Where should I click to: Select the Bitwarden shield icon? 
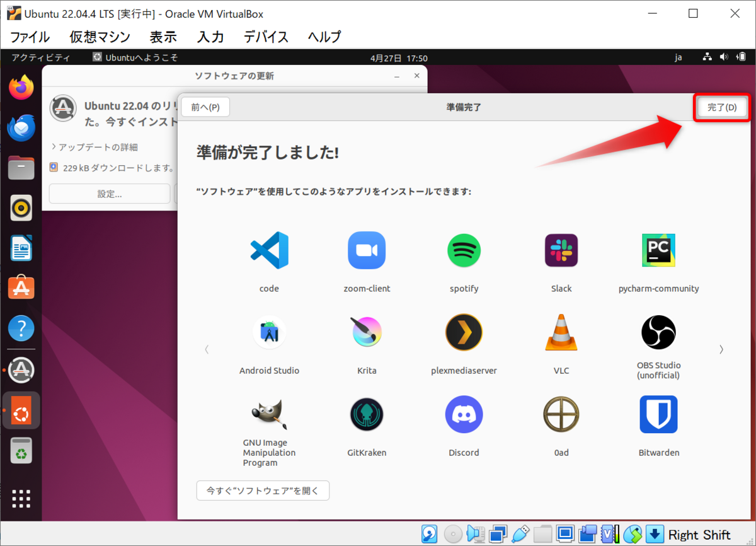(659, 414)
